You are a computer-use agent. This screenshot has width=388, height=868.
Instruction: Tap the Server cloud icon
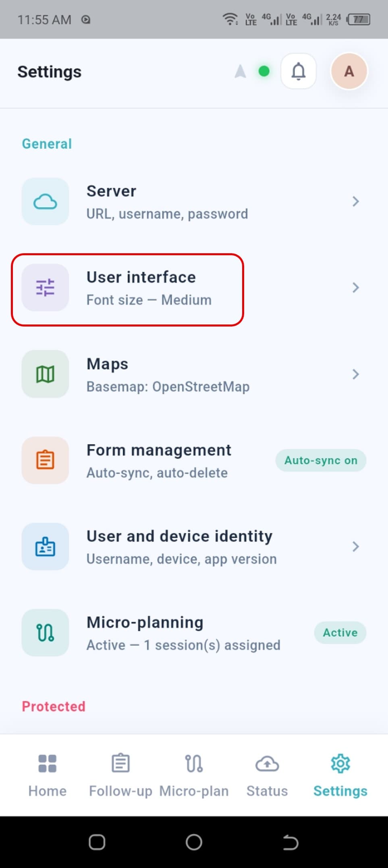[x=45, y=201]
